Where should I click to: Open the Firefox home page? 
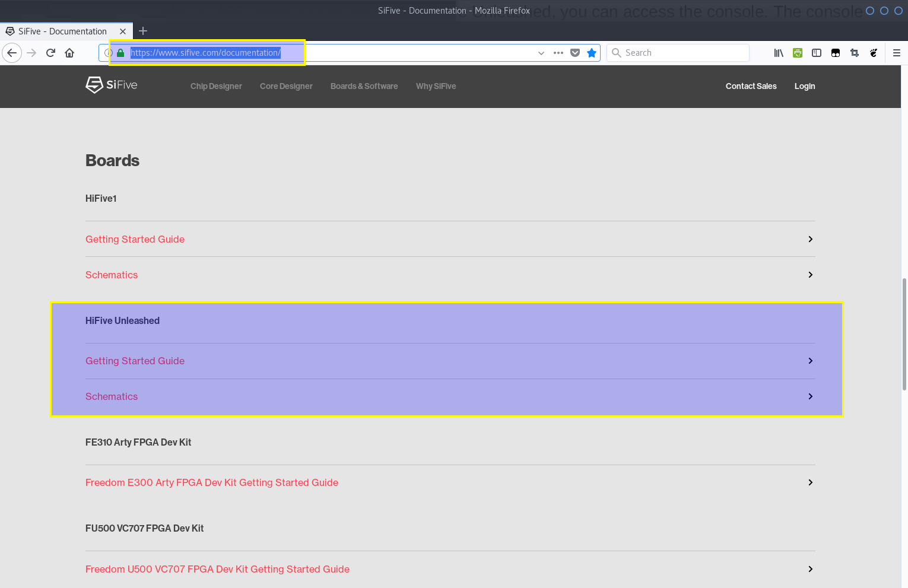[x=69, y=53]
